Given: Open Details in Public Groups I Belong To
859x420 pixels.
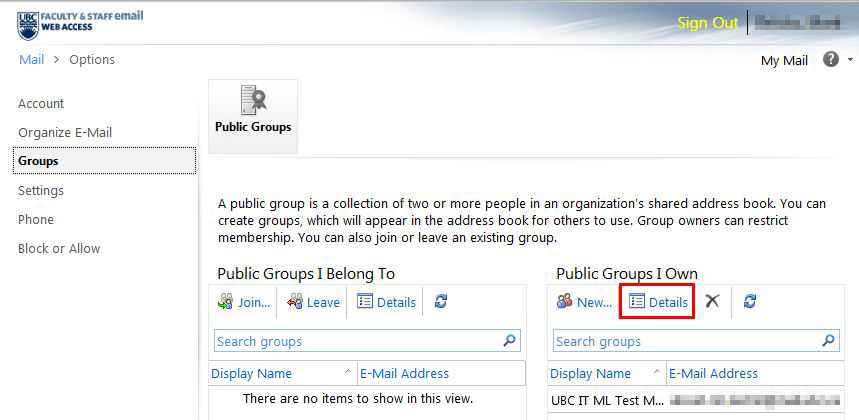Looking at the screenshot, I should (x=386, y=302).
